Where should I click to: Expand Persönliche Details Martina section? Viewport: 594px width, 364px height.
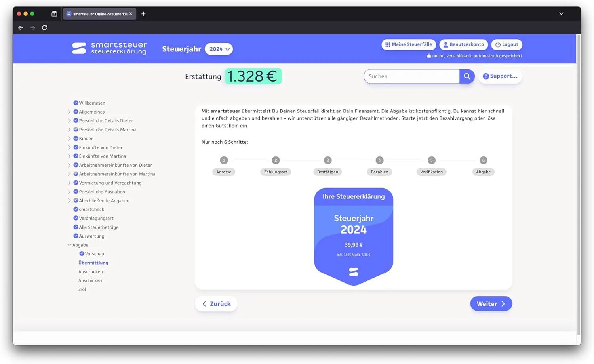69,130
